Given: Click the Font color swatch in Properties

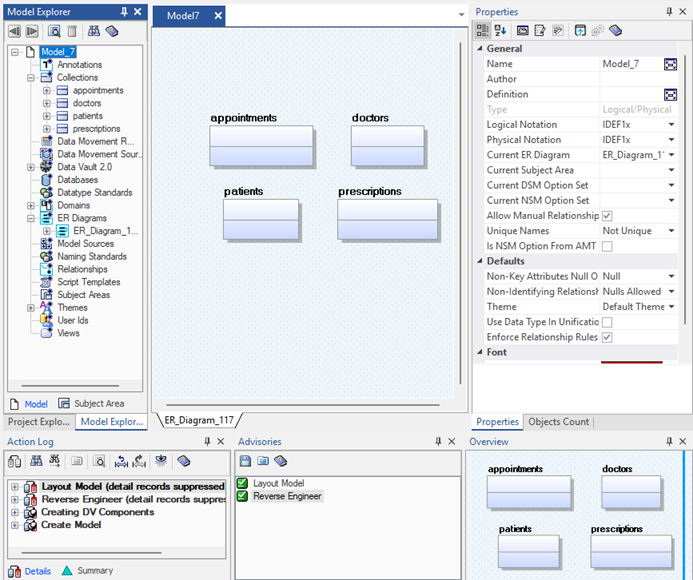Looking at the screenshot, I should [631, 363].
